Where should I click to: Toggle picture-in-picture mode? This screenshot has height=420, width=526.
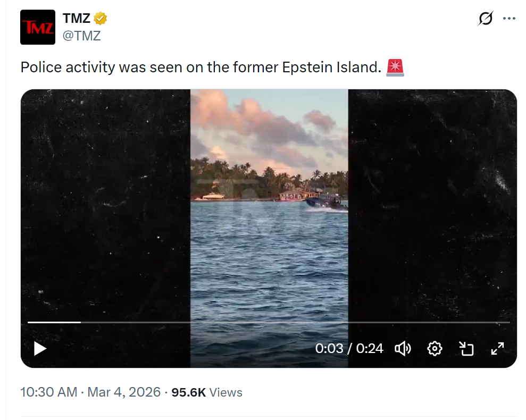pos(466,349)
